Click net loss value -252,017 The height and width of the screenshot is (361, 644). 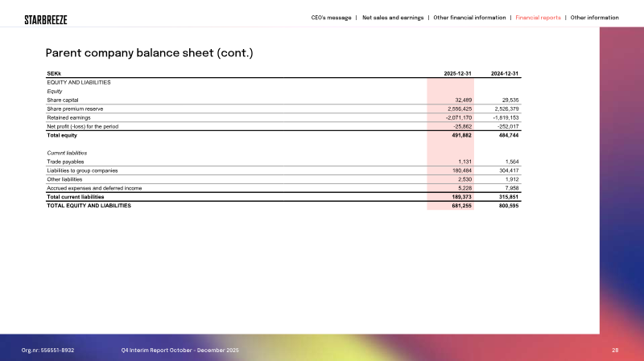click(x=508, y=127)
